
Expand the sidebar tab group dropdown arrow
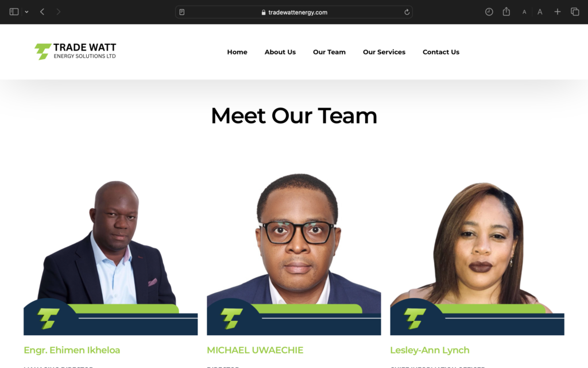coord(26,12)
